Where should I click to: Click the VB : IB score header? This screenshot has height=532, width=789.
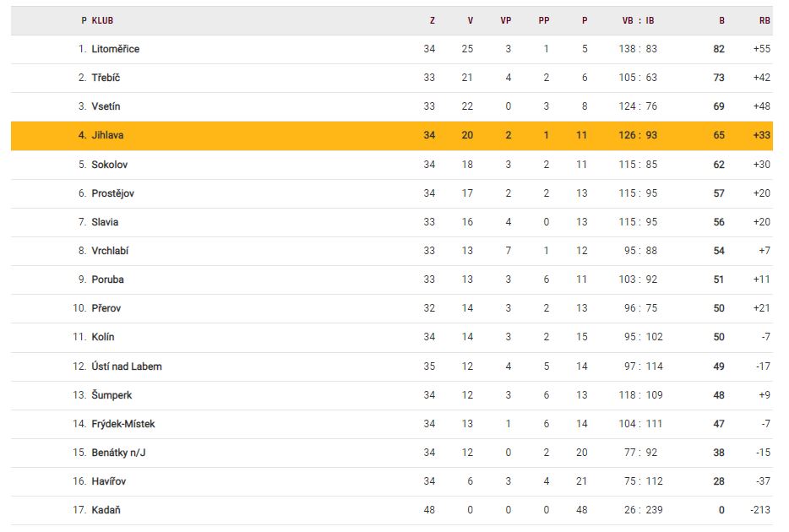[x=639, y=20]
